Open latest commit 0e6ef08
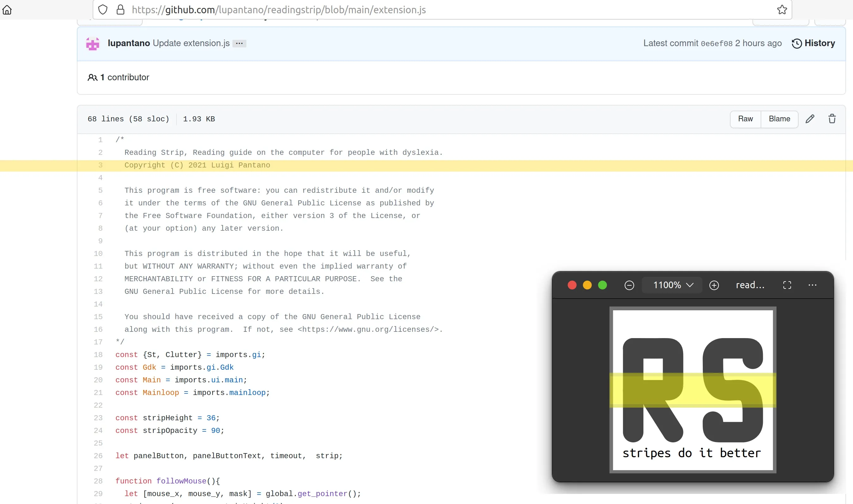 coord(716,44)
